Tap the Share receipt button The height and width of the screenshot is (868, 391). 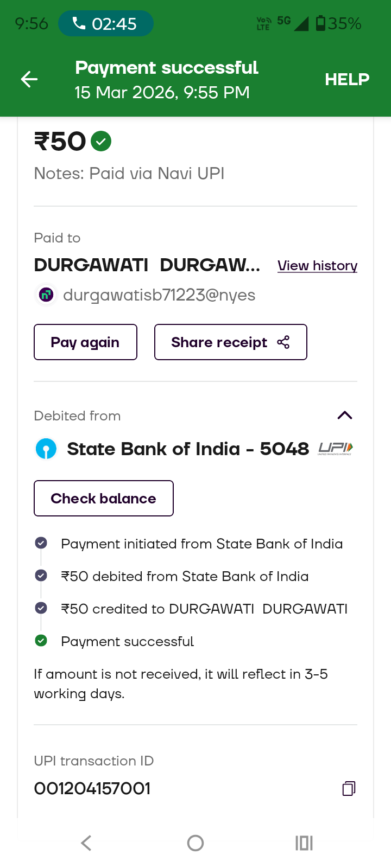[x=230, y=342]
